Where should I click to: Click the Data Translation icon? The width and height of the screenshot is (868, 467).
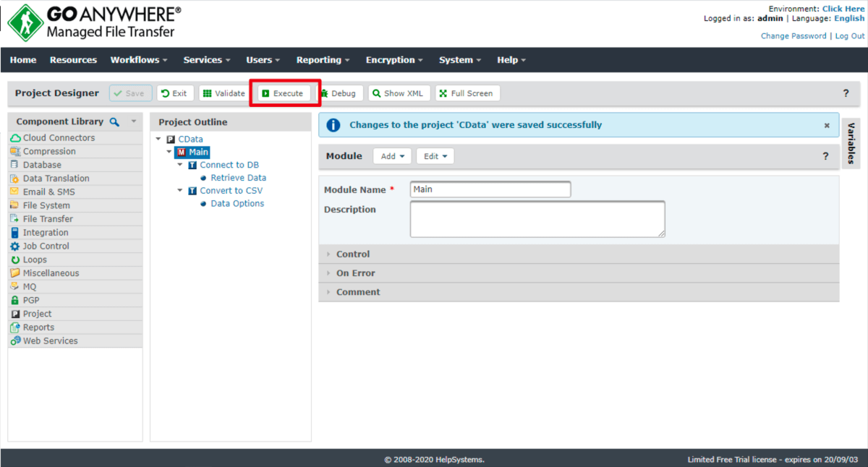tap(15, 179)
